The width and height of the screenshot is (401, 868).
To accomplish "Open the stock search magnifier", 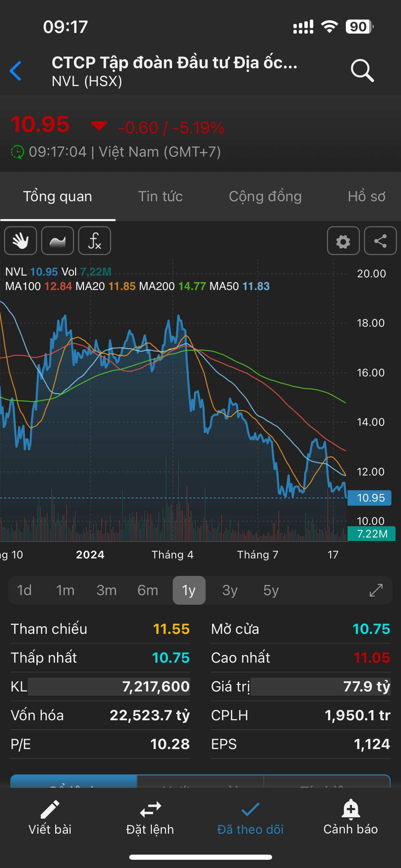I will pos(362,71).
